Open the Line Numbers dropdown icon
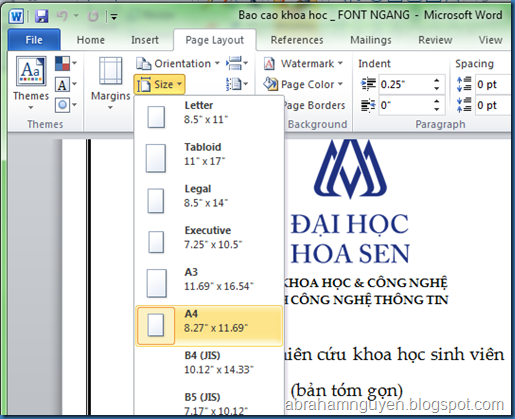Viewport: 515px width, 419px height. pos(237,84)
